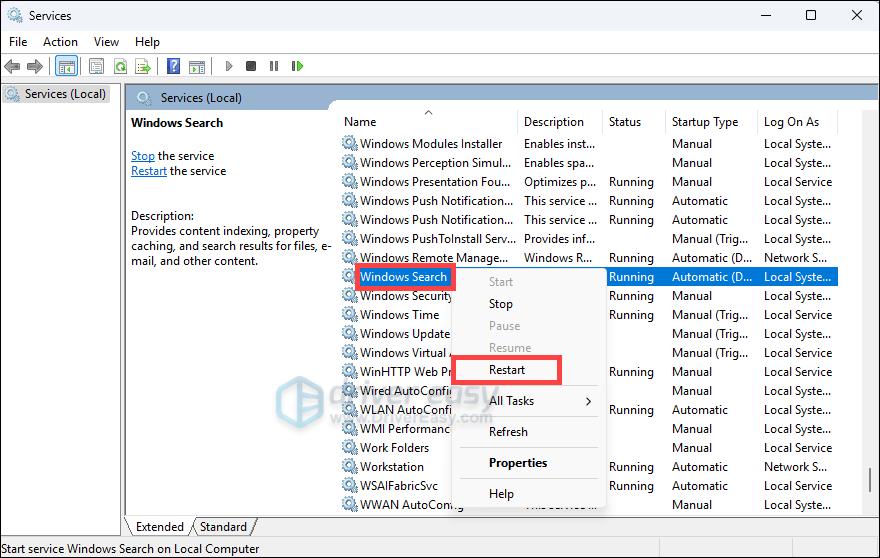Sort by the Log On As column header
This screenshot has height=558, width=880.
click(796, 121)
